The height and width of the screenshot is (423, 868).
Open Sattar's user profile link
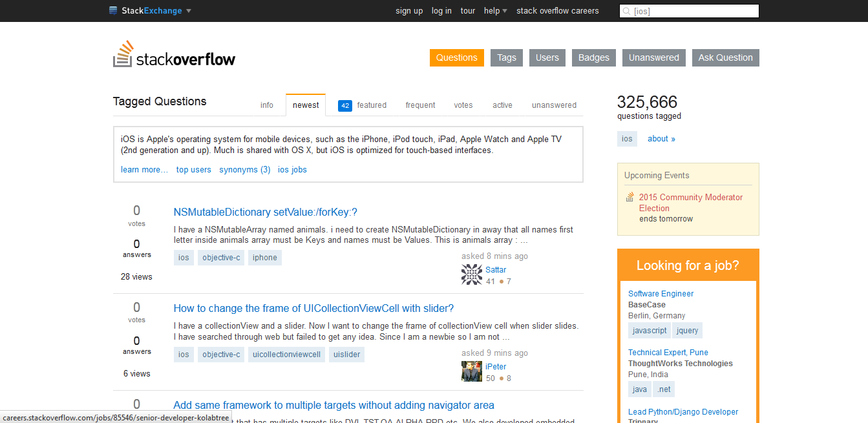pos(496,270)
